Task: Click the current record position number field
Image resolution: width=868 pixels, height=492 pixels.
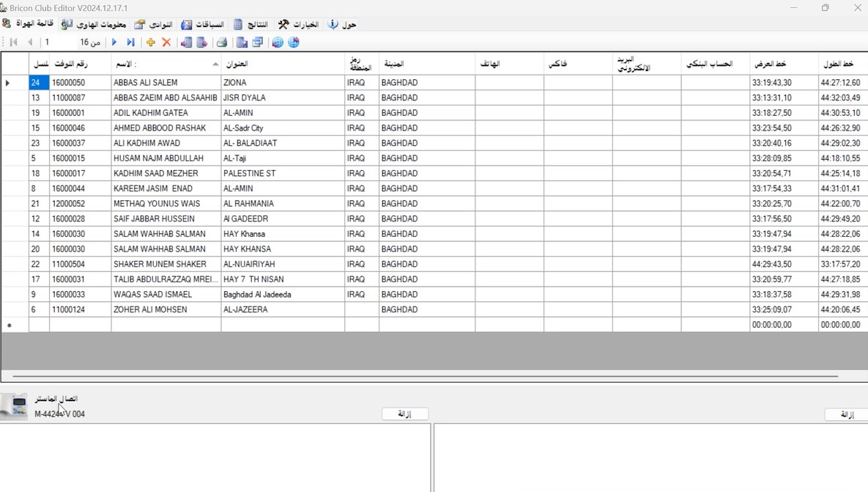Action: (57, 43)
